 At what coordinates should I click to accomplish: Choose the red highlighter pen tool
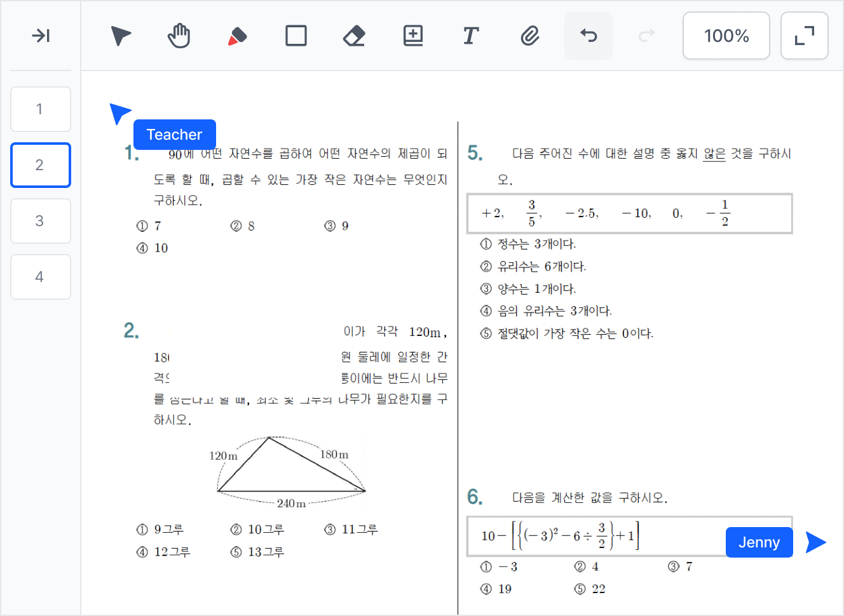click(237, 36)
